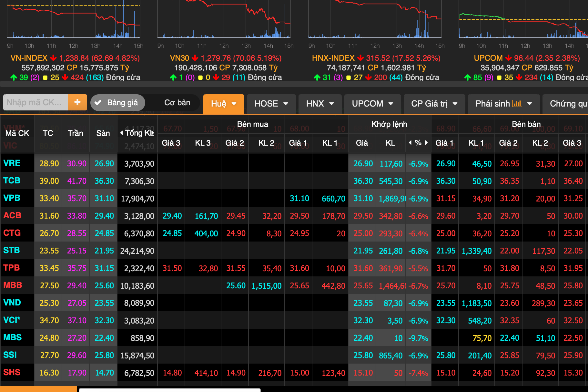Click the Mã CK column header

click(17, 133)
